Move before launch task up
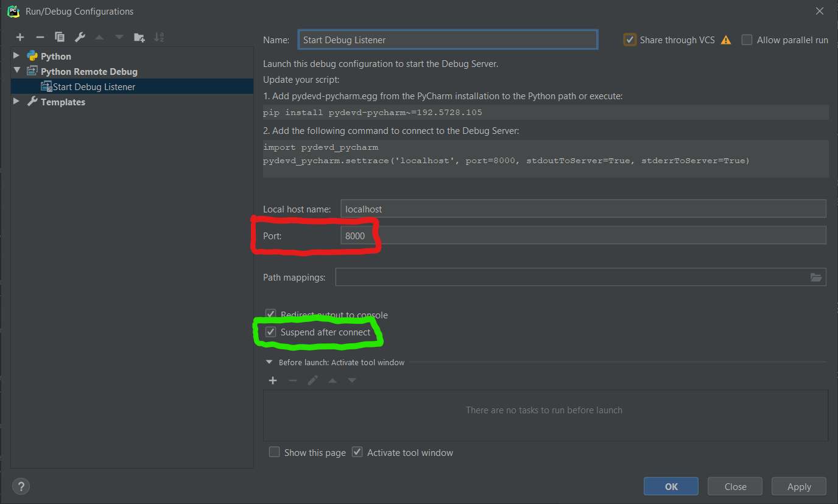The height and width of the screenshot is (504, 838). (333, 380)
